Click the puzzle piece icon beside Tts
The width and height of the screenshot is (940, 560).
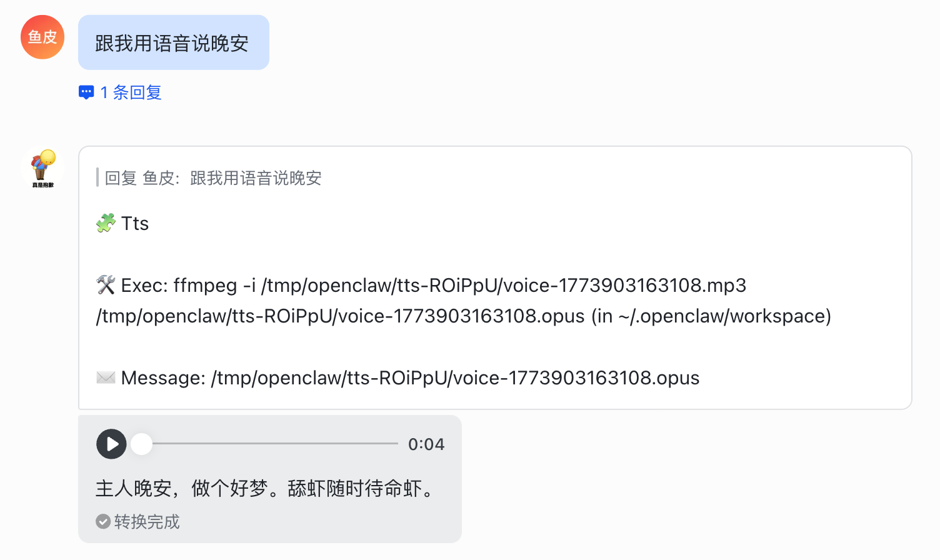click(x=106, y=223)
